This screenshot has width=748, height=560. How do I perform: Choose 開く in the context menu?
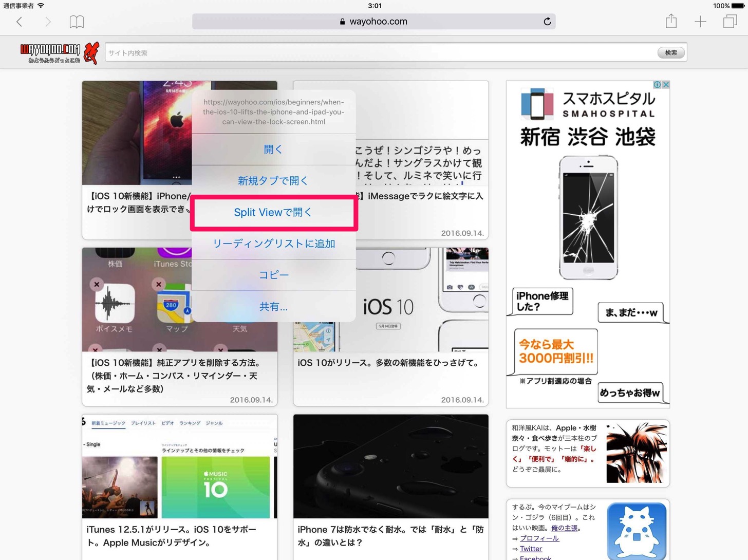[273, 150]
